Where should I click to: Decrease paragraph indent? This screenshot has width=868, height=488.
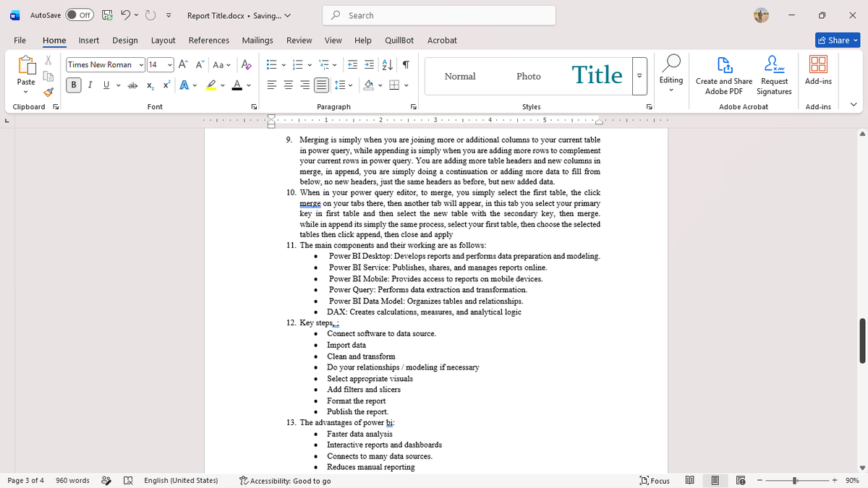354,64
